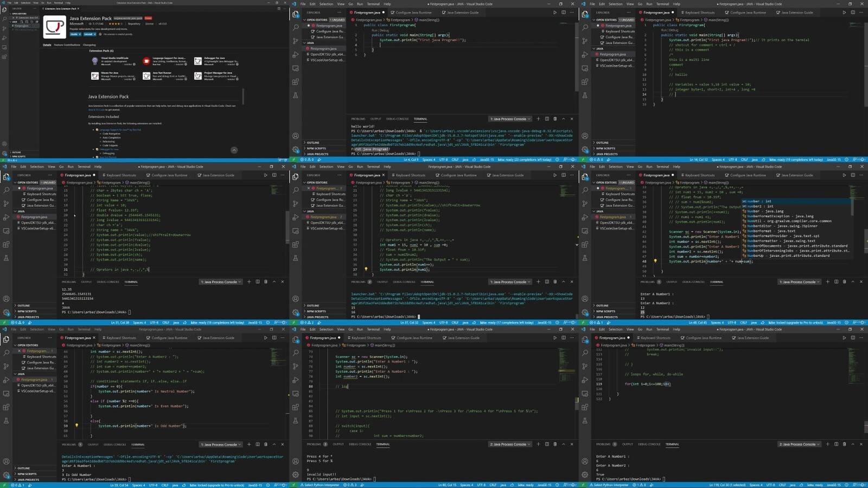The height and width of the screenshot is (488, 868).
Task: Click 'Debug' code lens in the multi-line comment window
Action: tap(674, 30)
